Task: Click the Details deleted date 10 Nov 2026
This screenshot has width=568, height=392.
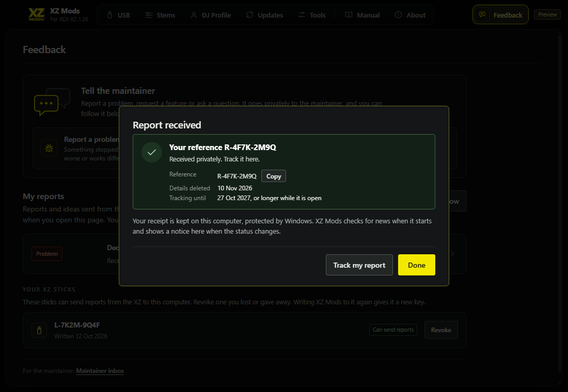Action: pyautogui.click(x=235, y=188)
